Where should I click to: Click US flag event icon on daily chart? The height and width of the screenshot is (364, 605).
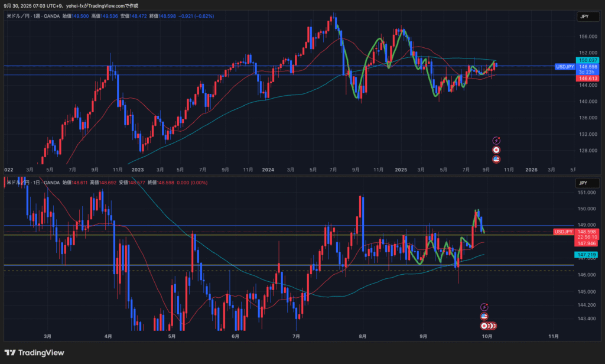coord(485,316)
